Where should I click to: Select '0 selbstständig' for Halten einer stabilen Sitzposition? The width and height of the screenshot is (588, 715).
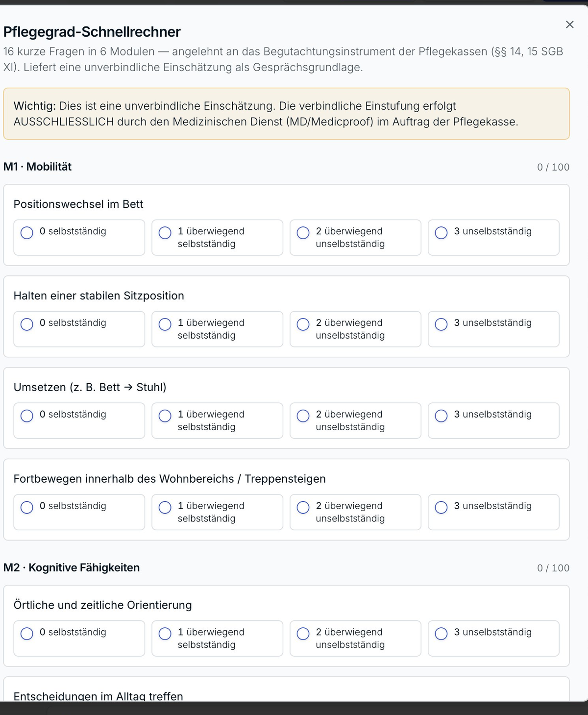(79, 329)
